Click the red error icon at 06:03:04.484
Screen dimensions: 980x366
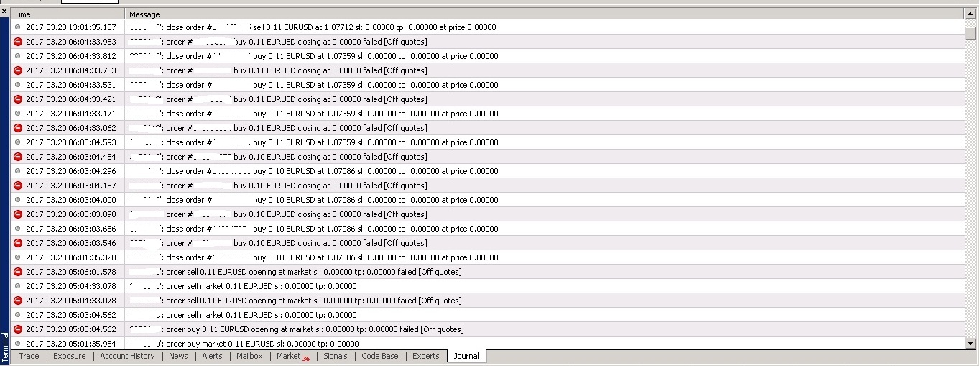pos(18,157)
